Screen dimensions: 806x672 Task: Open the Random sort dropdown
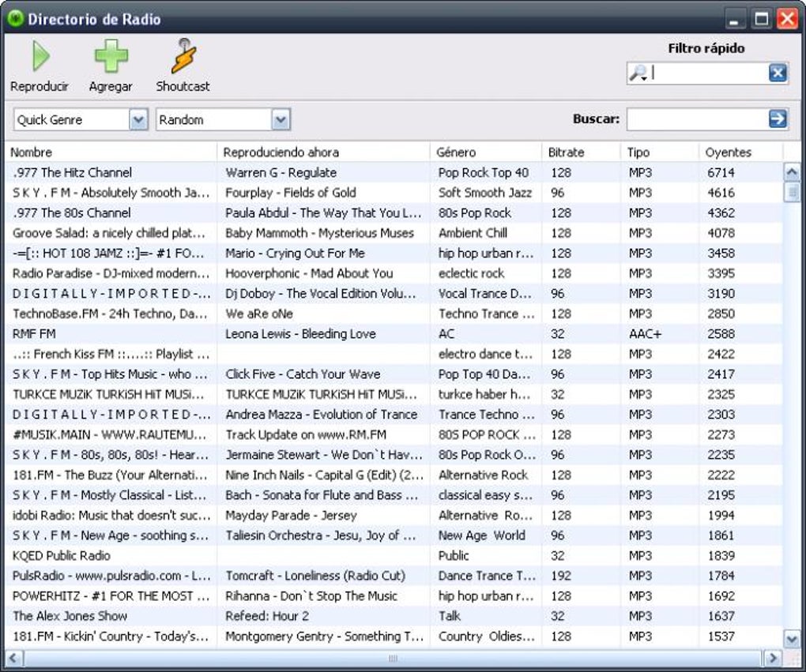pos(282,118)
